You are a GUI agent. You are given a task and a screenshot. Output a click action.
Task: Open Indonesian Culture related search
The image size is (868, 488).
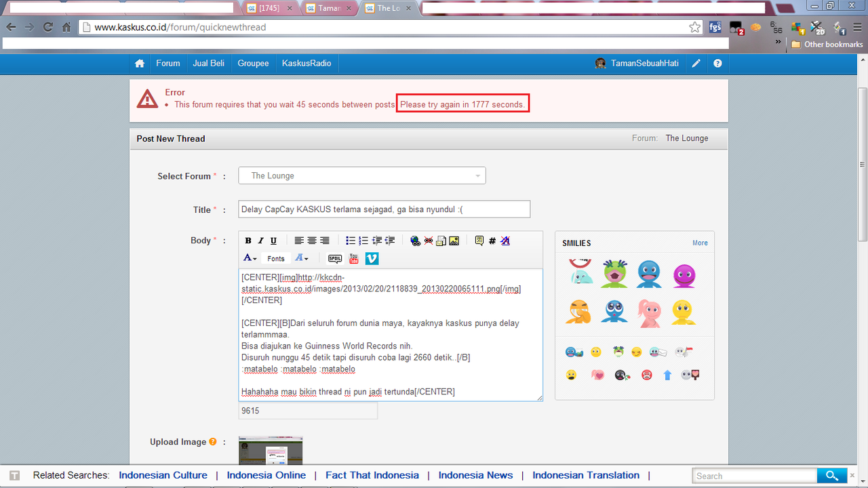pyautogui.click(x=163, y=475)
